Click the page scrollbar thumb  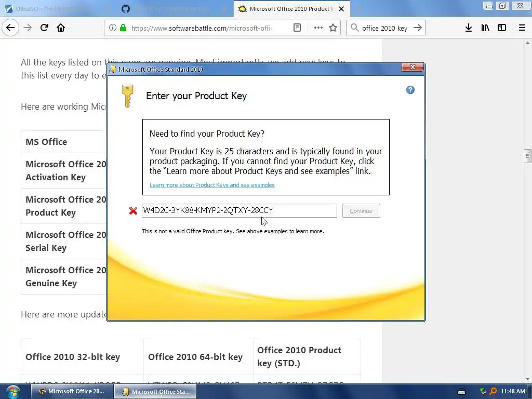[x=527, y=156]
